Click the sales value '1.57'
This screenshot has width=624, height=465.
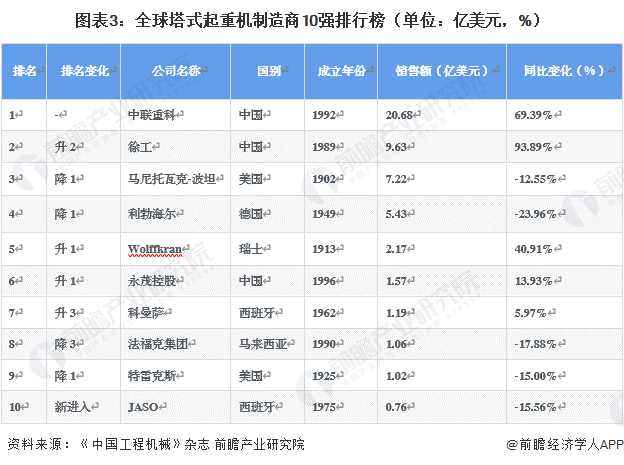pos(396,281)
